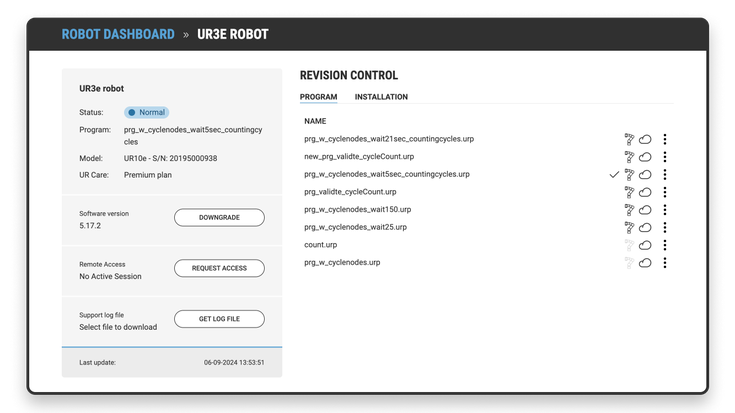The width and height of the screenshot is (735, 413).
Task: Select prg_w_cyclenodes_wait21sec_countingcycles.urp file name
Action: (389, 139)
